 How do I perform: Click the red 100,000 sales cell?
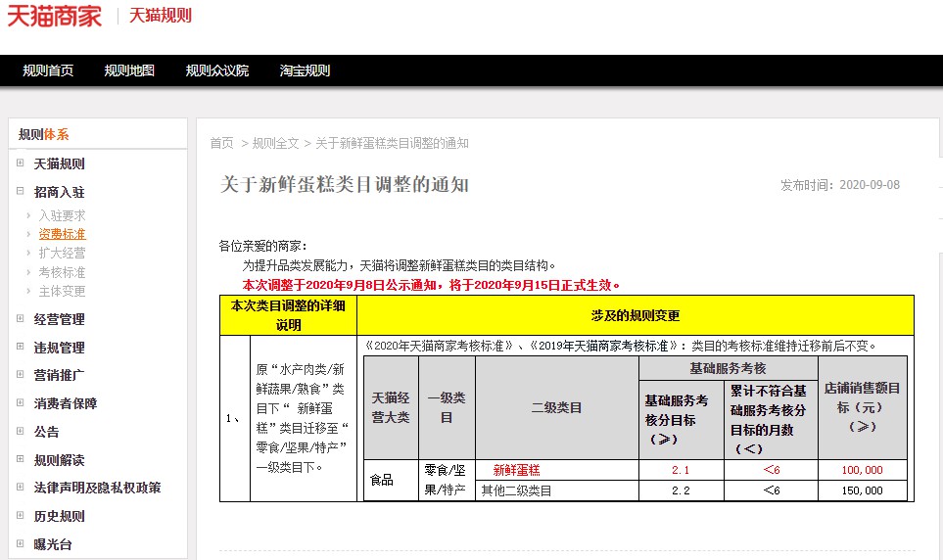coord(863,470)
